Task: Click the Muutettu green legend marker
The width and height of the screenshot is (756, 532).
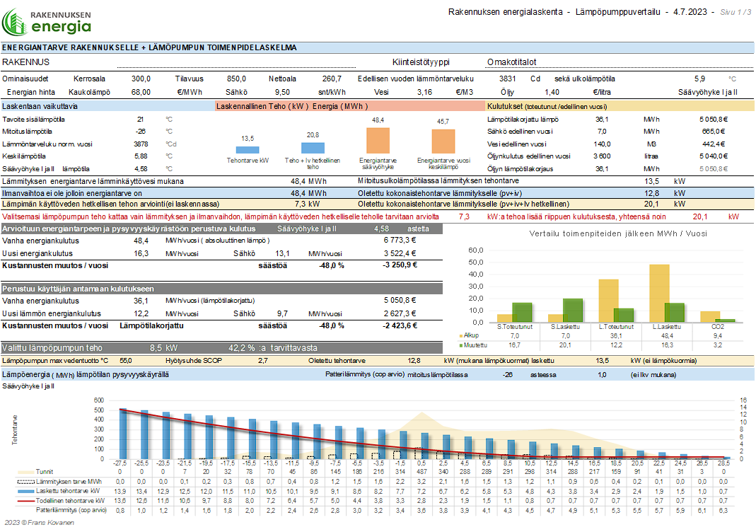Action: coord(460,345)
